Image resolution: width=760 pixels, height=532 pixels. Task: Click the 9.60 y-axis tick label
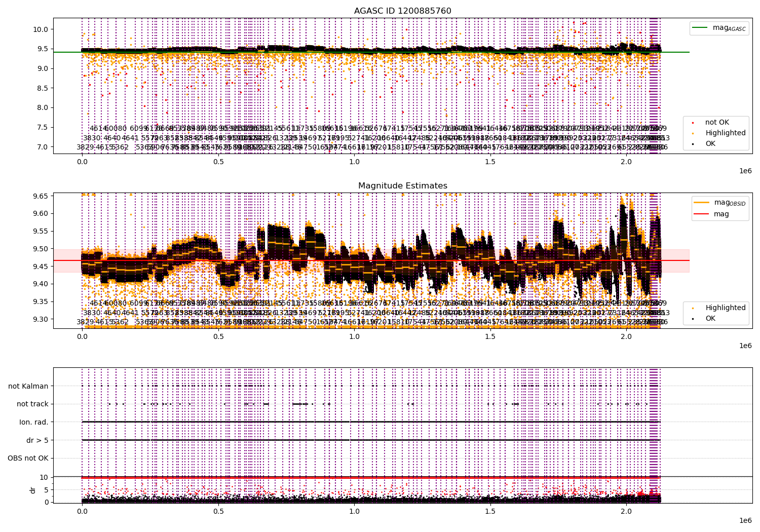coord(40,213)
